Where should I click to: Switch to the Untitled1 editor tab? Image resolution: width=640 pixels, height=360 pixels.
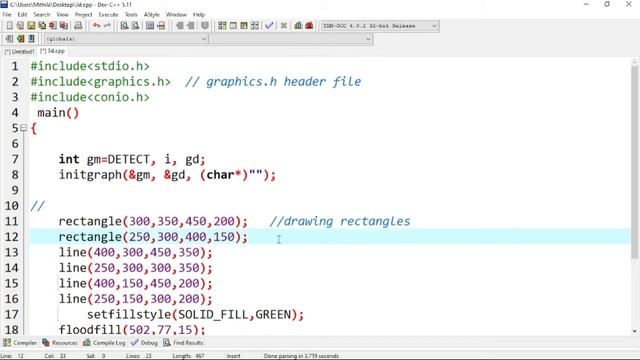tap(19, 51)
